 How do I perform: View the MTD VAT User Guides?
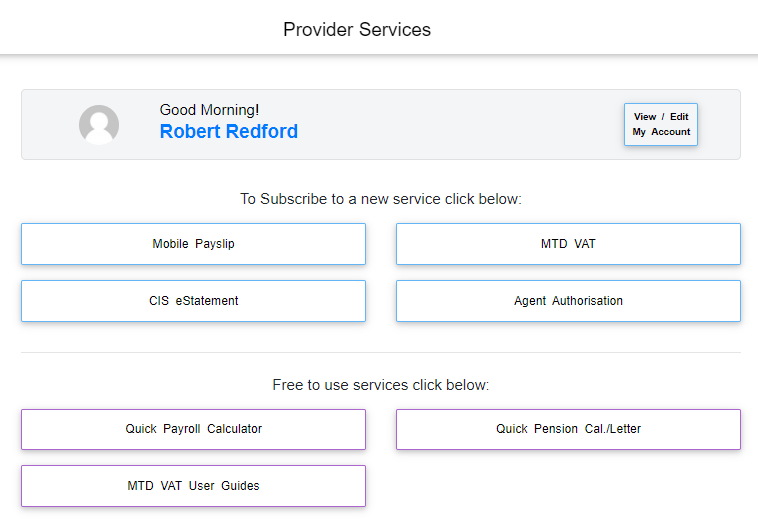pos(193,486)
